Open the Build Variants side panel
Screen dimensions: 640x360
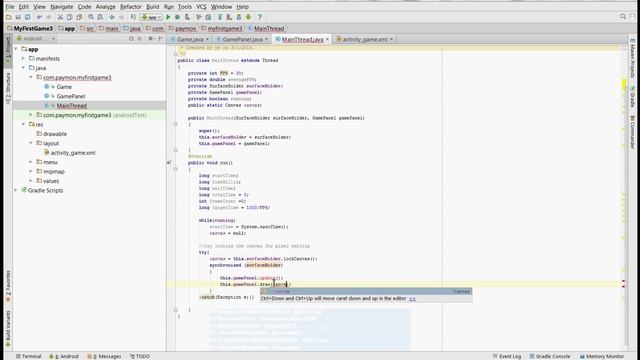click(8, 329)
